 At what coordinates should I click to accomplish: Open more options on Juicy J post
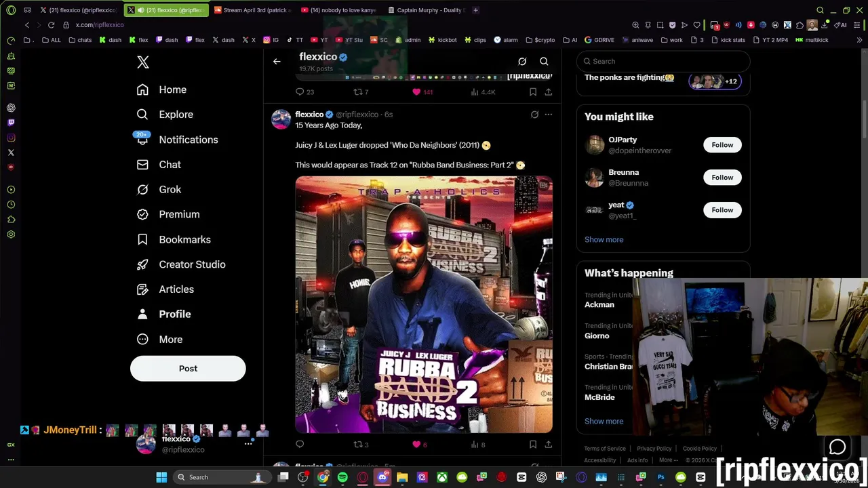coord(548,115)
